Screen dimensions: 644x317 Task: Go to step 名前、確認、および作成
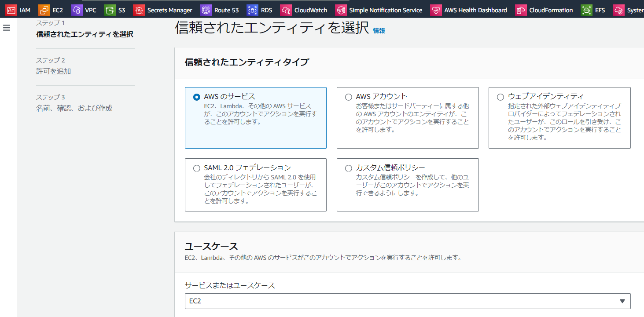tap(74, 108)
